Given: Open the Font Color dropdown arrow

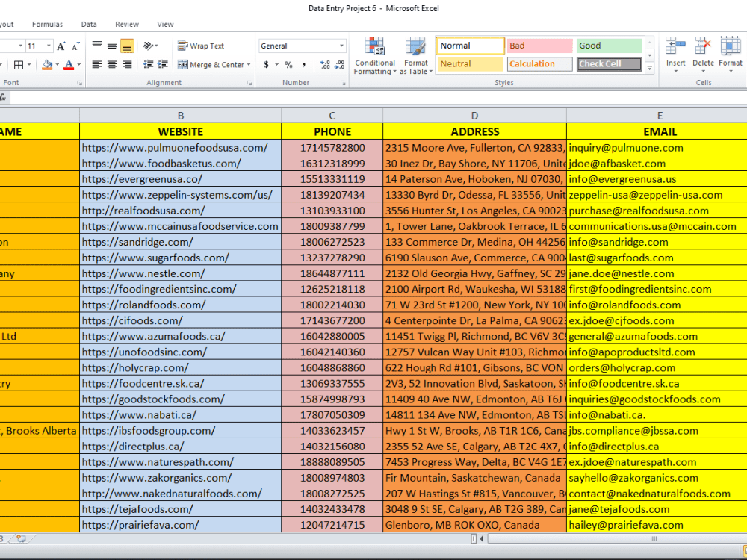Looking at the screenshot, I should click(78, 65).
